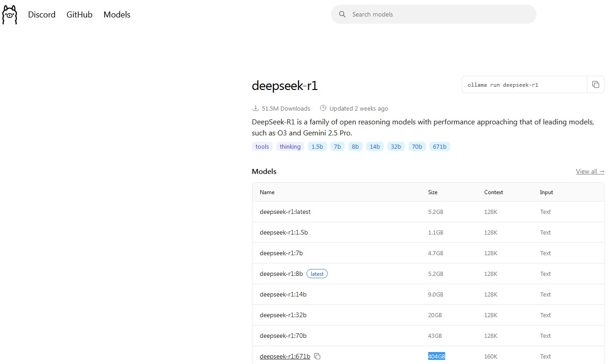Screen dimensions: 615x364
Task: Click the 43GB size cell
Action: (435, 336)
